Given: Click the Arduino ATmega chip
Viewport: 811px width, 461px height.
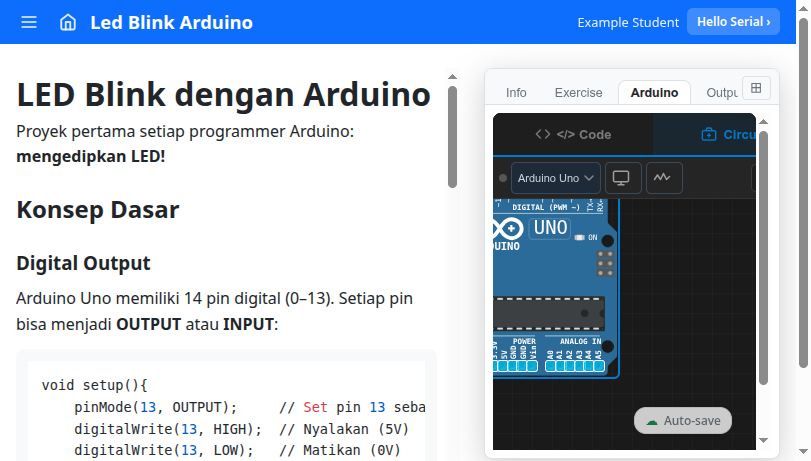Looking at the screenshot, I should point(549,314).
